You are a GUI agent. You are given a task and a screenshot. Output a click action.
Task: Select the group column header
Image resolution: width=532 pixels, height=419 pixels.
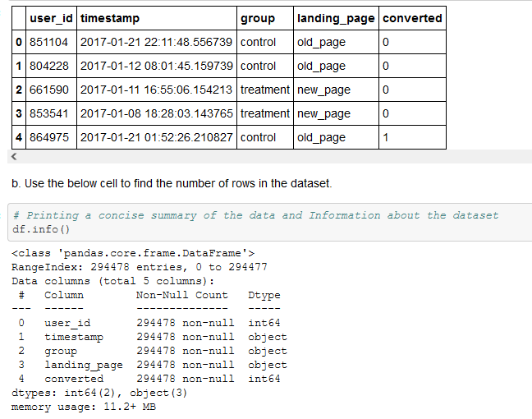point(265,18)
